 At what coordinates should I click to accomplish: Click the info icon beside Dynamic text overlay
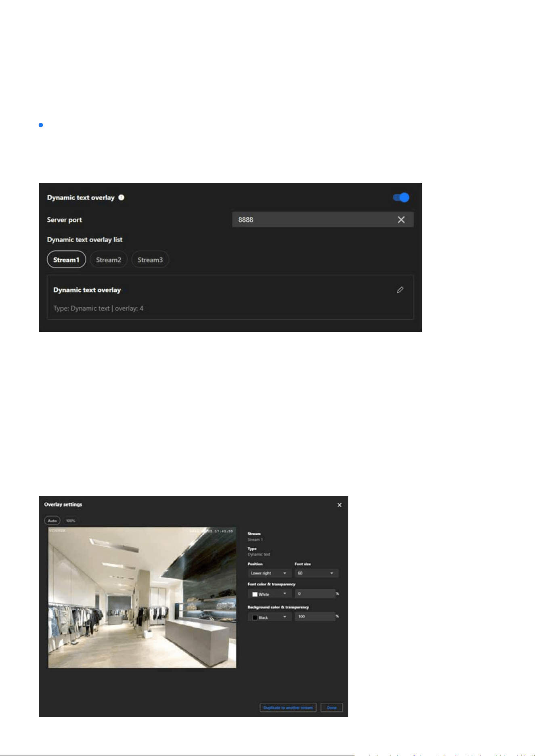tap(121, 197)
